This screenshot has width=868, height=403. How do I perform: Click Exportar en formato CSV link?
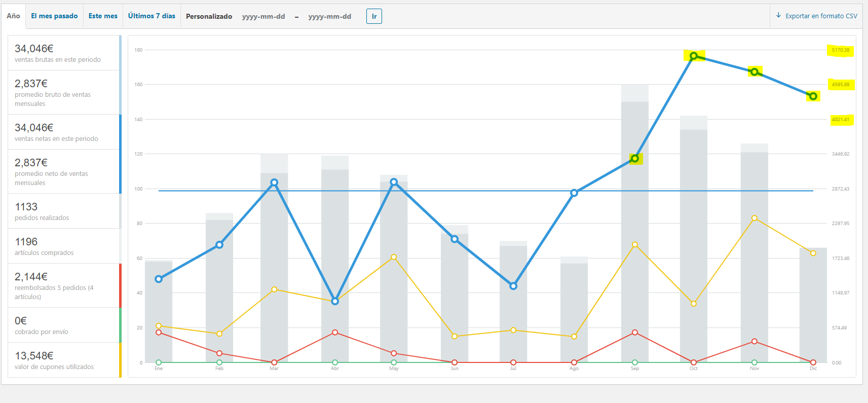coord(821,16)
